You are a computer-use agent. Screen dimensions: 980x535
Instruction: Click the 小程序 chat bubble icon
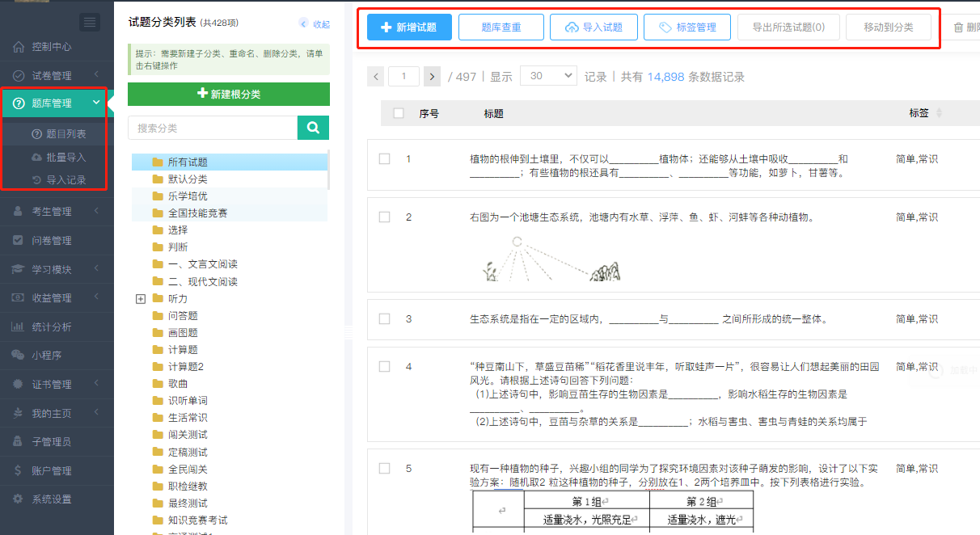click(x=18, y=355)
